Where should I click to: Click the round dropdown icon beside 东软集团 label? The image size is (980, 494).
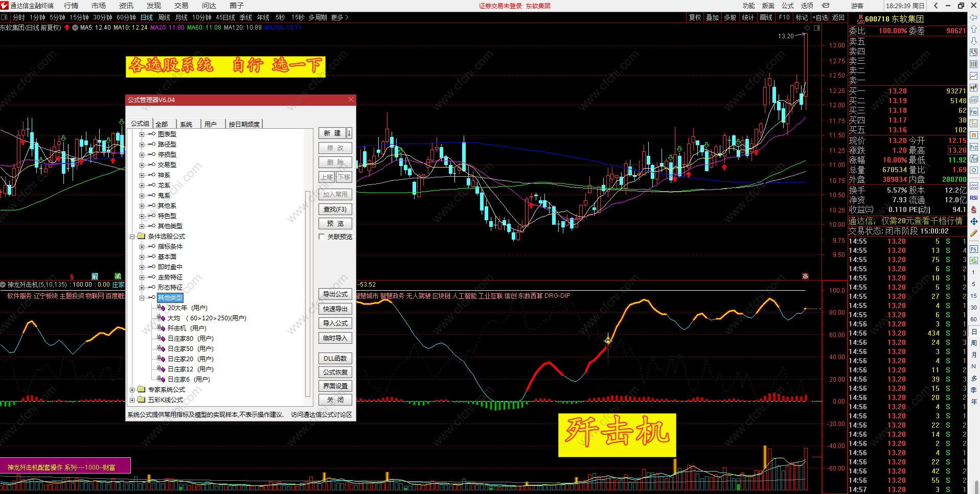(75, 28)
